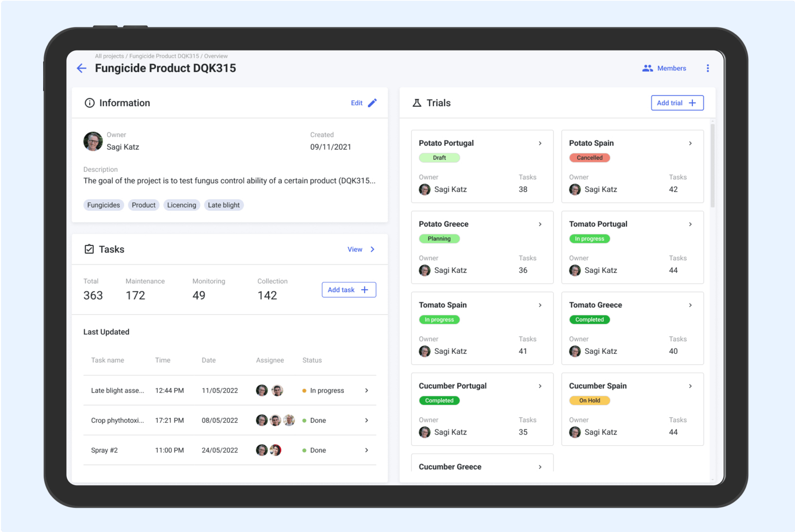Click the Planning status badge

pos(440,239)
